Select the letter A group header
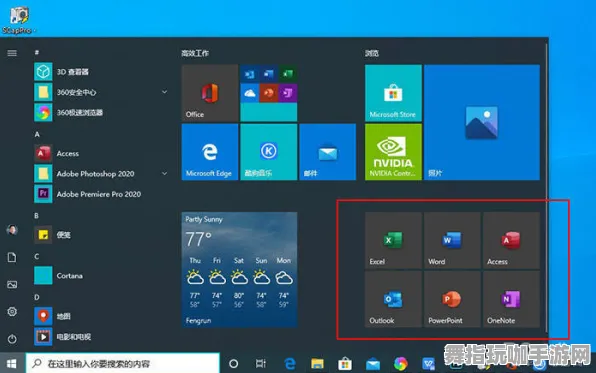The image size is (596, 373). tap(37, 134)
